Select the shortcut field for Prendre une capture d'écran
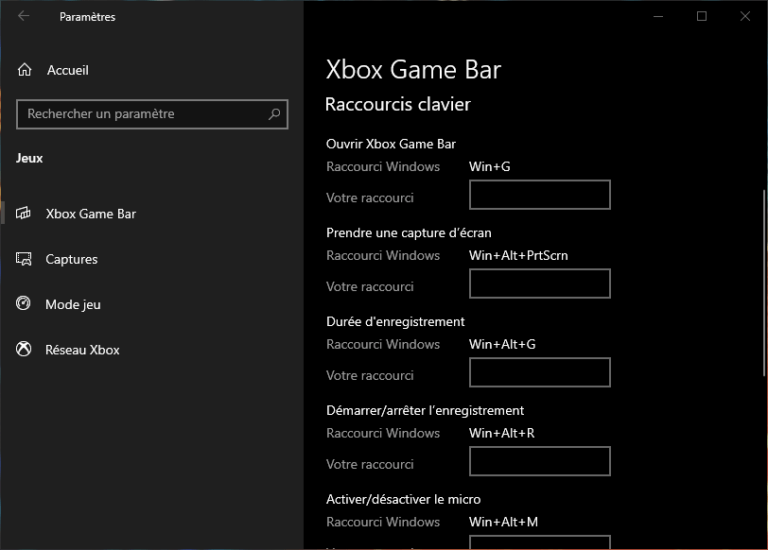Screen dimensions: 768x550 coord(539,284)
